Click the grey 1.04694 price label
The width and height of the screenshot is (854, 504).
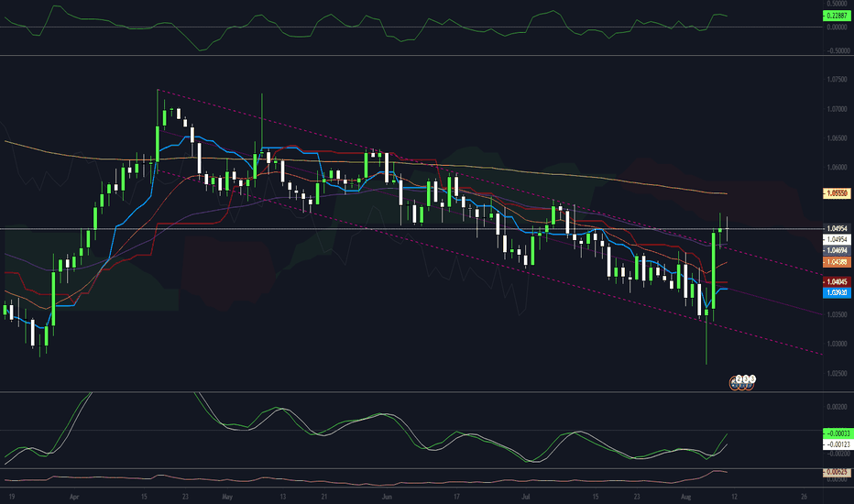point(836,251)
